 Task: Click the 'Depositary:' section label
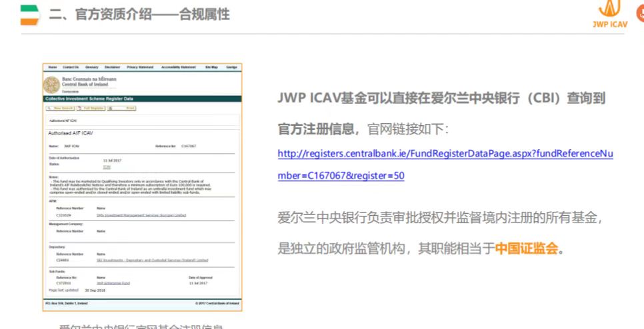57,247
